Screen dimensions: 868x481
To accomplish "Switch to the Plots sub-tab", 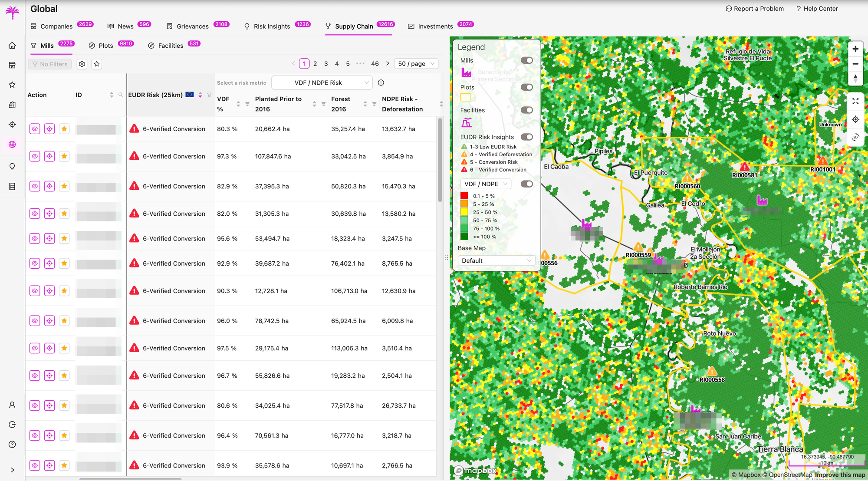I will (x=106, y=46).
